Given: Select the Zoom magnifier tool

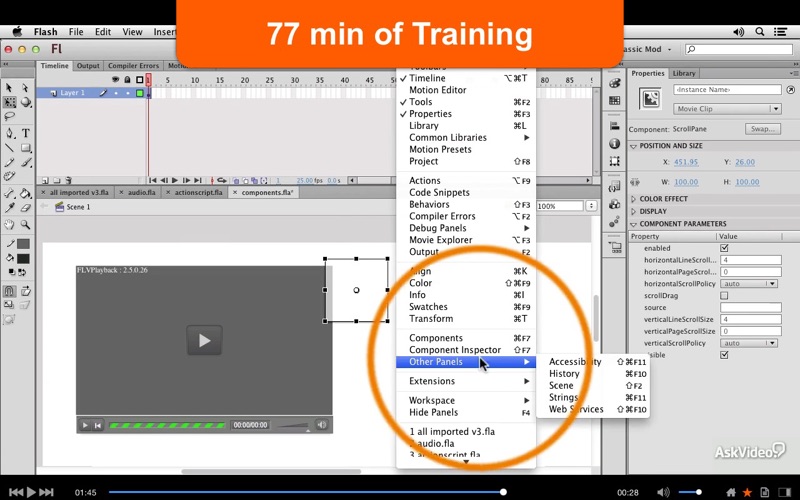Looking at the screenshot, I should click(x=25, y=224).
